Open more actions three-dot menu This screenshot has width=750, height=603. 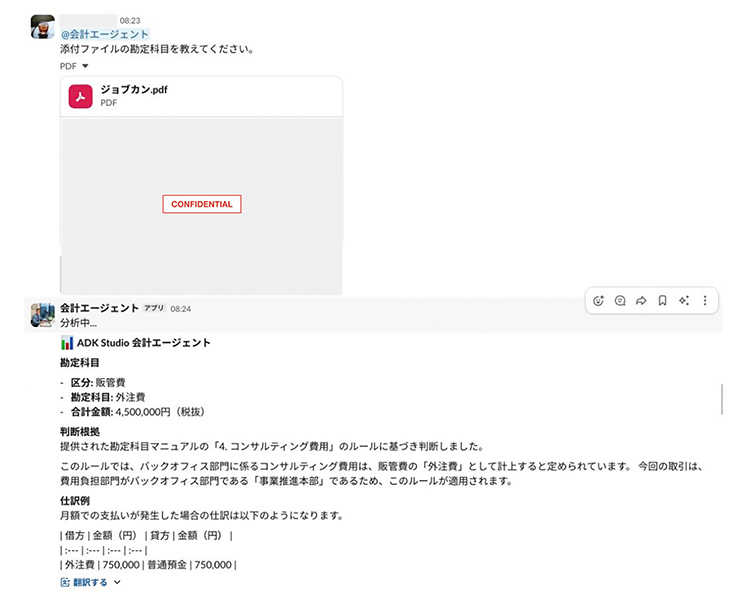coord(705,301)
